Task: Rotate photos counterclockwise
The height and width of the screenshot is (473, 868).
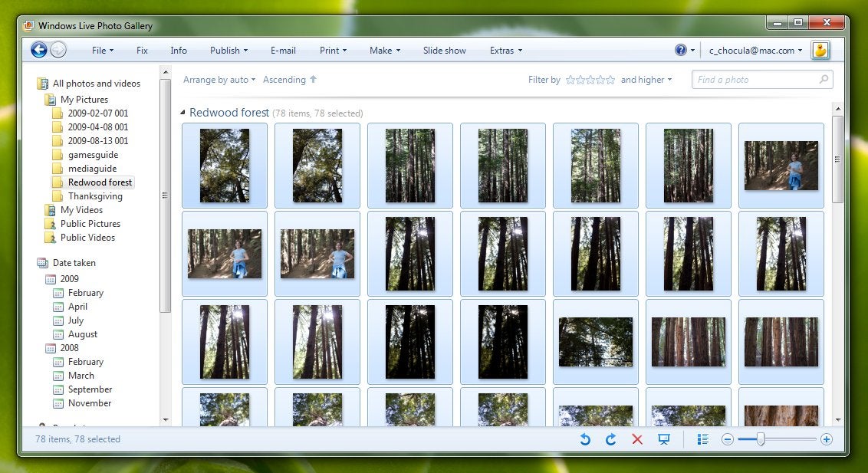Action: pyautogui.click(x=585, y=439)
